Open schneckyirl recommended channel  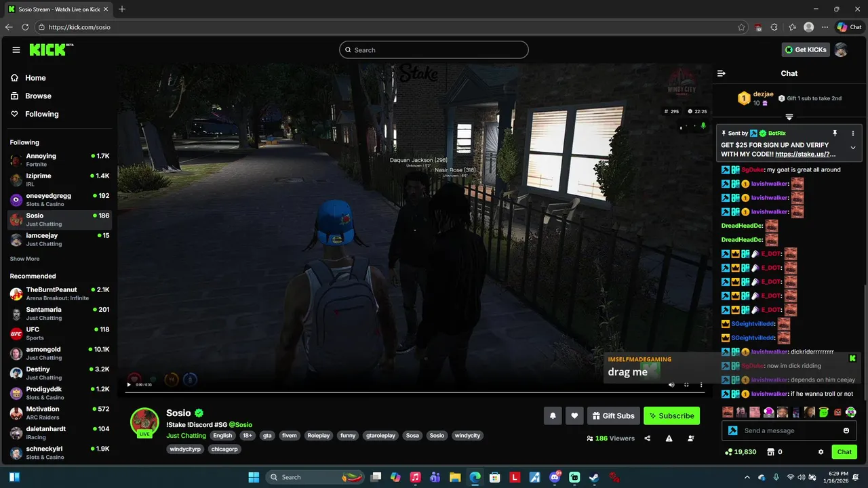click(60, 452)
